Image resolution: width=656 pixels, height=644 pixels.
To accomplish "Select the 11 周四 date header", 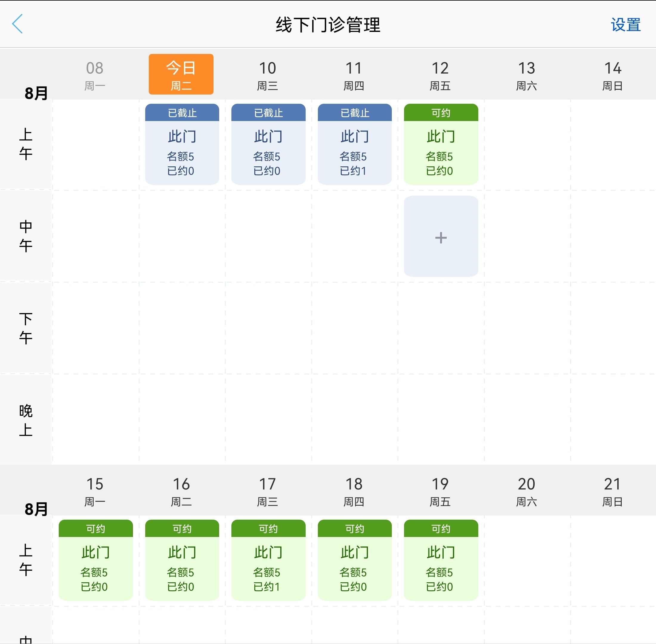I will click(354, 76).
